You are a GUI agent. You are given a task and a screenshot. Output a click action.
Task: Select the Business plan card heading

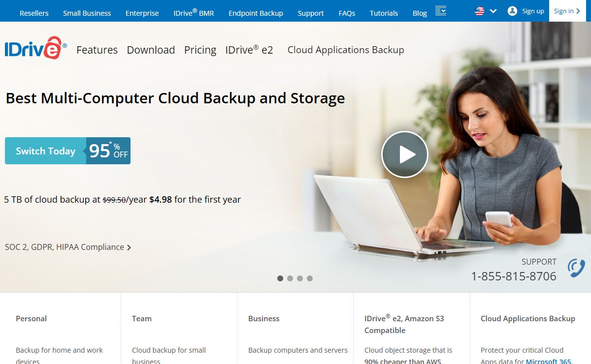[x=264, y=318]
